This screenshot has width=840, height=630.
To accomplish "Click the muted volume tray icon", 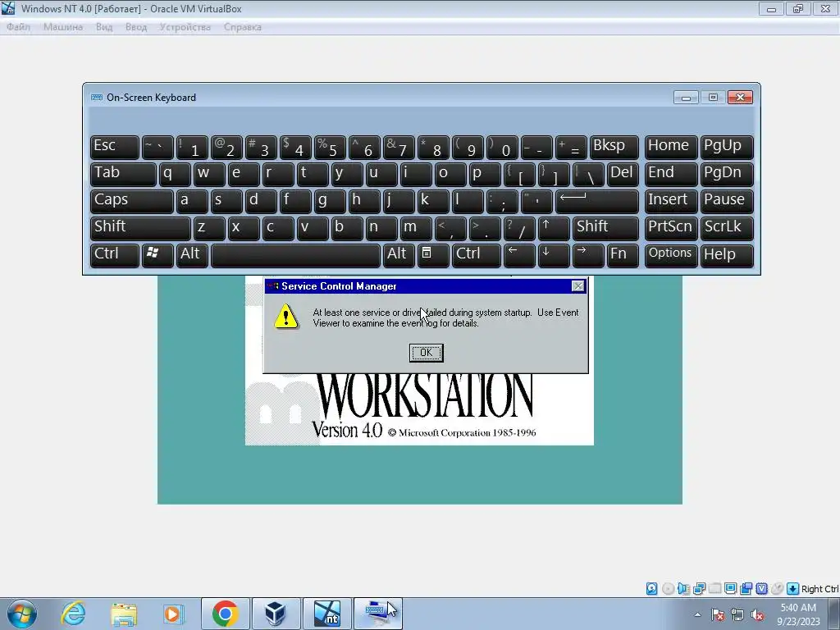I will [x=757, y=614].
